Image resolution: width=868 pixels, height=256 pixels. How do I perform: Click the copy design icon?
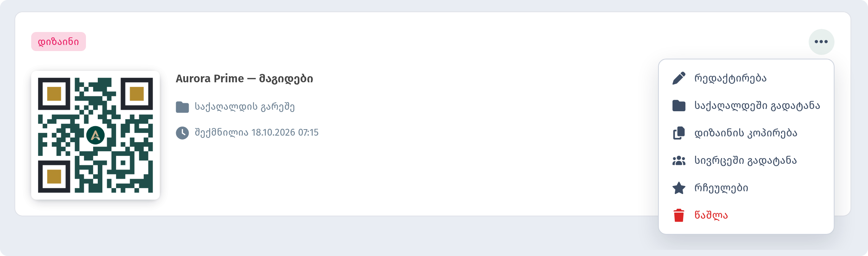coord(679,133)
